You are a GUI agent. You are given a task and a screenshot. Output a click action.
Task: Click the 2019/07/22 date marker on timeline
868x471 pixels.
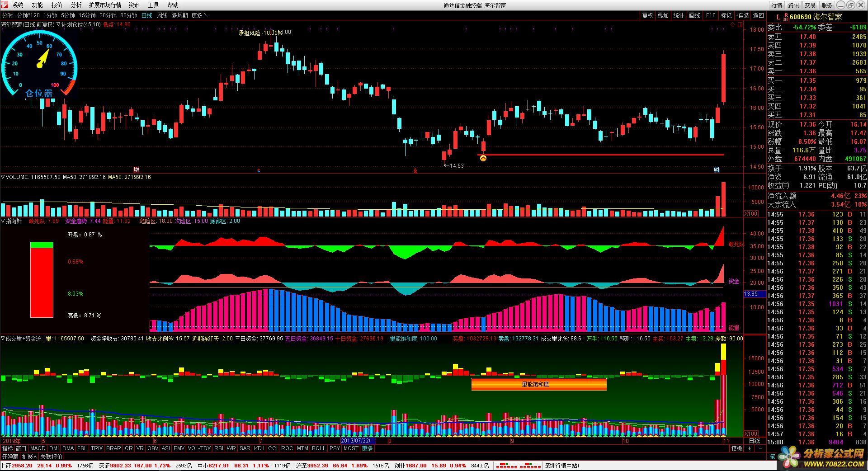point(358,441)
